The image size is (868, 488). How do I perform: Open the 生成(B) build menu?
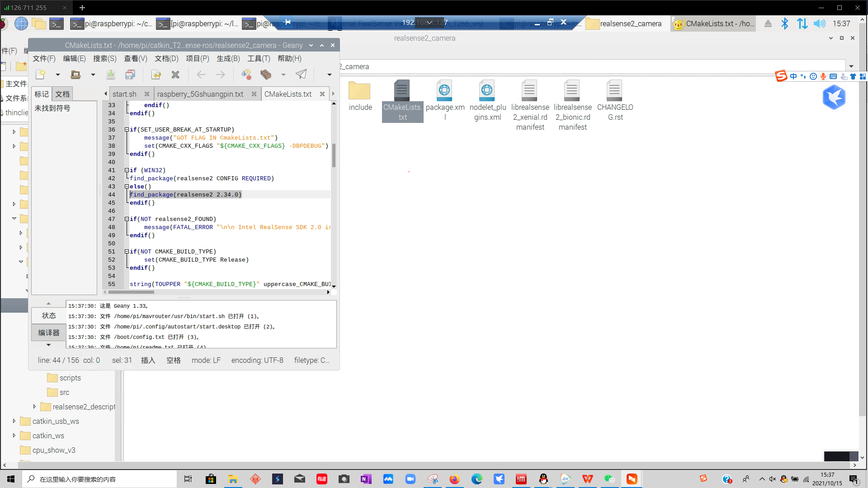(x=228, y=58)
